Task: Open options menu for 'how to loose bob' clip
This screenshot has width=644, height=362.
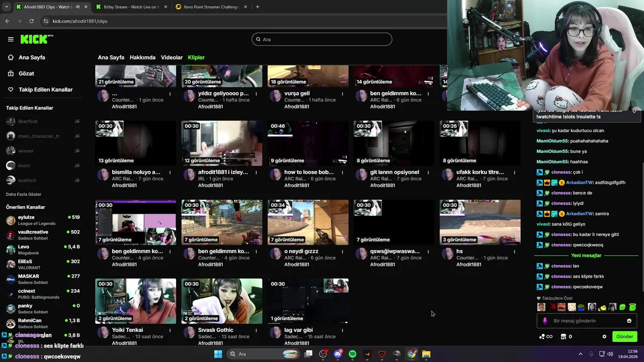Action: [342, 172]
